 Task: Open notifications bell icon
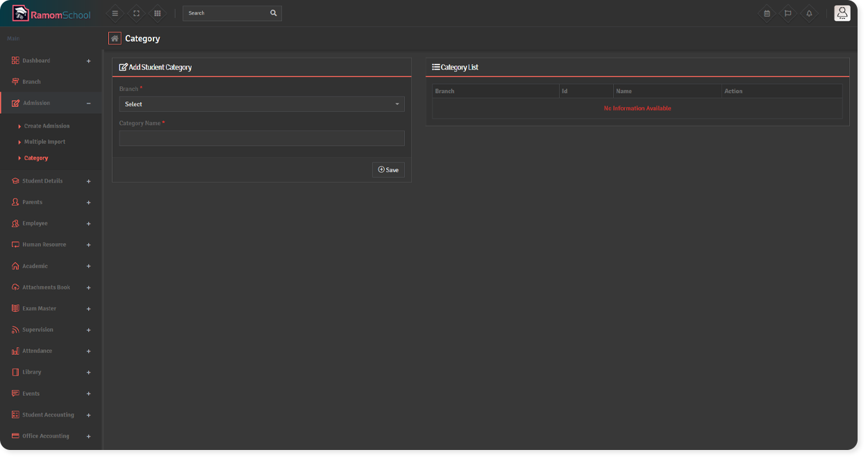click(809, 13)
